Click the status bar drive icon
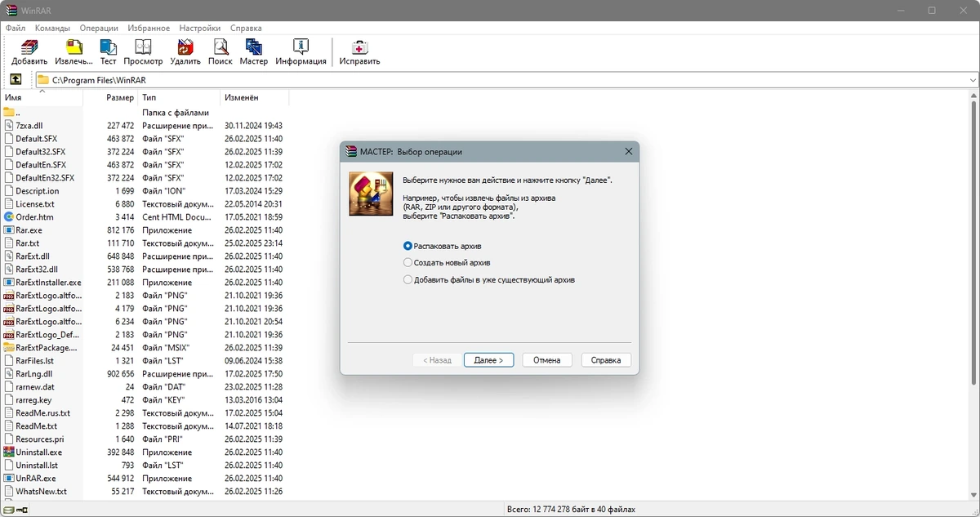980x517 pixels. point(8,510)
